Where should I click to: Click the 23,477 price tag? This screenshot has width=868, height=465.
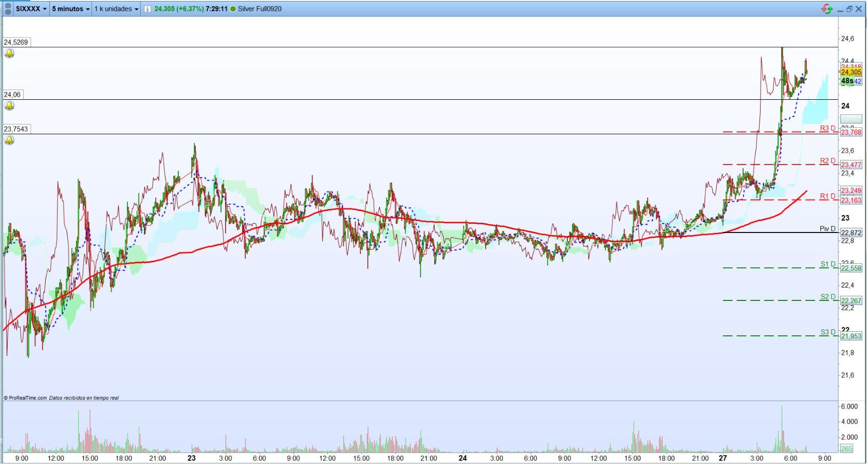[x=851, y=165]
